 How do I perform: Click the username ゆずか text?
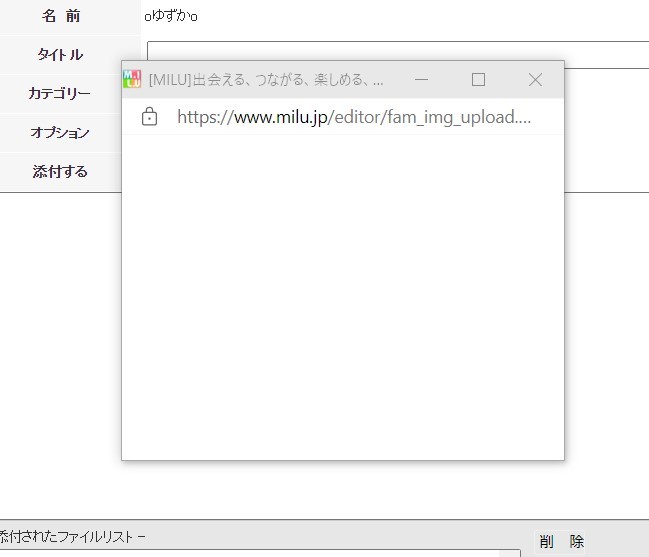[170, 16]
